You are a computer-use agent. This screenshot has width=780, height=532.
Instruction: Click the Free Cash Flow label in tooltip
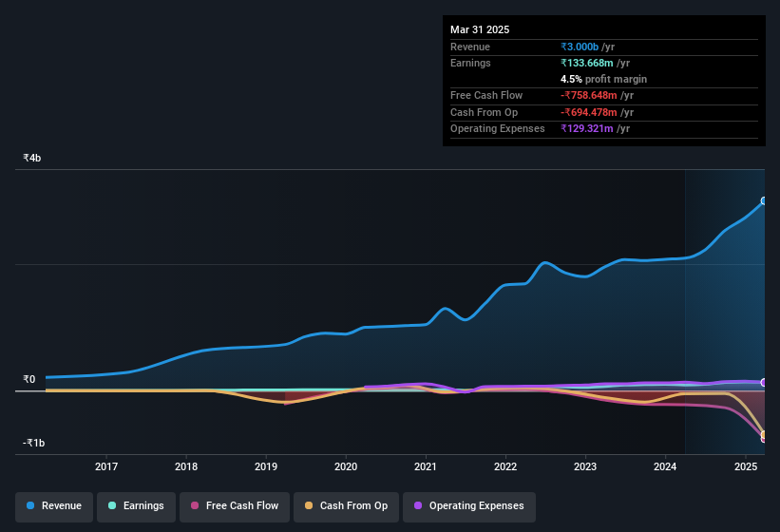click(x=486, y=95)
